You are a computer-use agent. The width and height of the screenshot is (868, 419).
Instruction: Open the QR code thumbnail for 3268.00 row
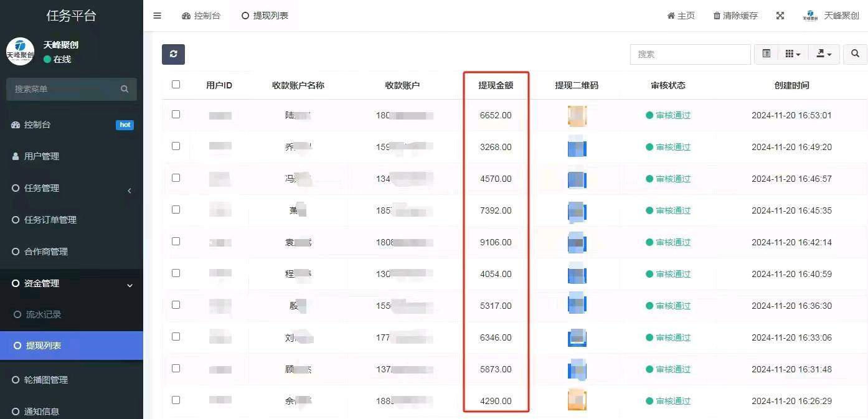click(577, 148)
